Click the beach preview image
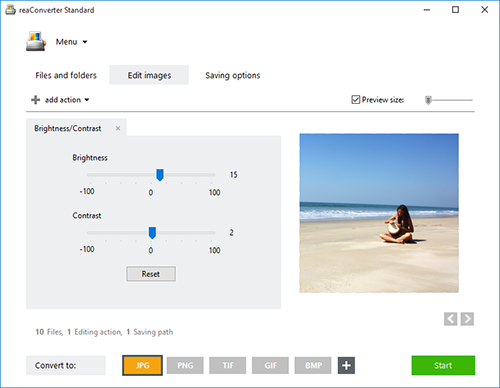 [379, 213]
